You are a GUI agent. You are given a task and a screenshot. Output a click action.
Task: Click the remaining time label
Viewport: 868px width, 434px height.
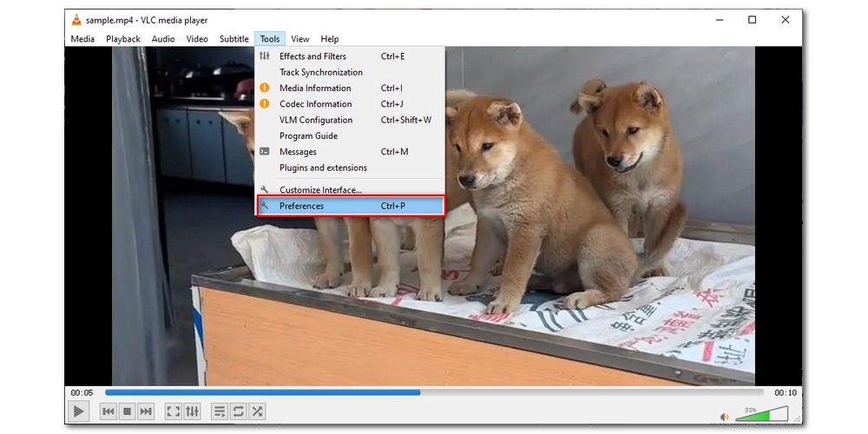pyautogui.click(x=785, y=392)
